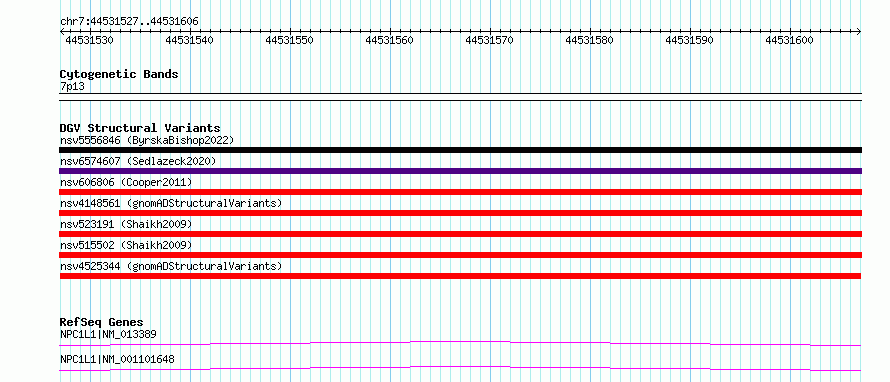
Task: Click the Cytogenetic Bands track title
Action: [119, 74]
